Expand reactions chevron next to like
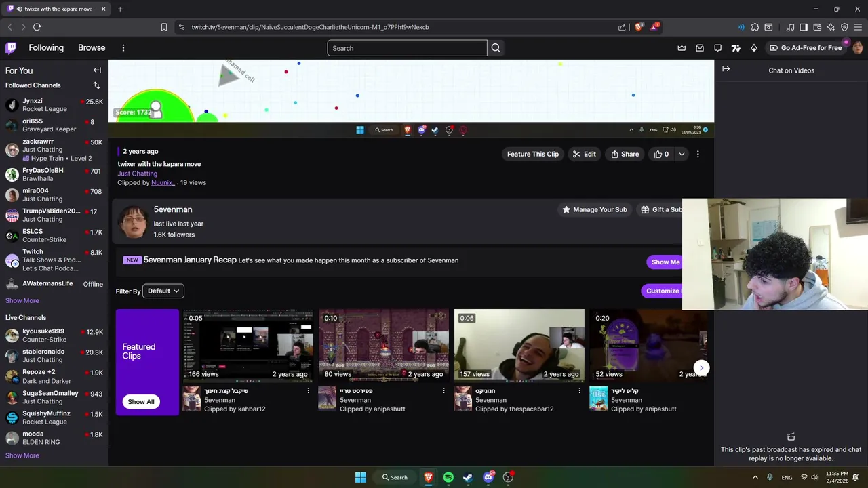868x488 pixels. [x=682, y=154]
